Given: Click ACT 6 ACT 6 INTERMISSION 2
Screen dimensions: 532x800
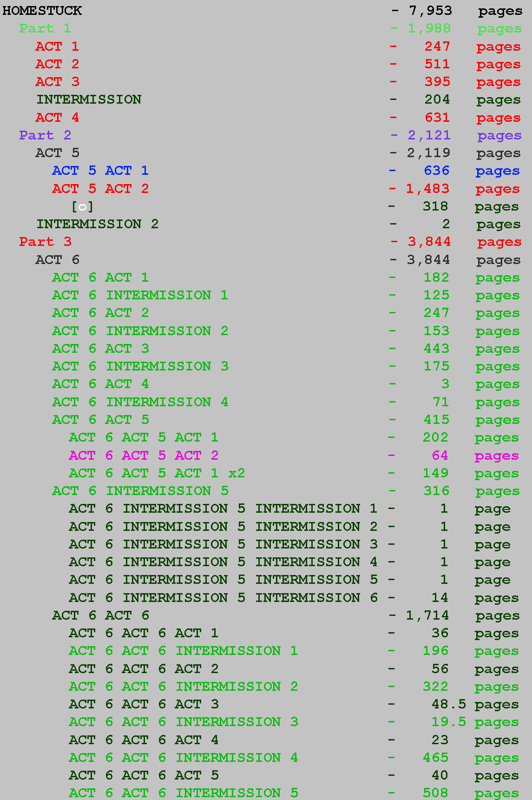Looking at the screenshot, I should 183,687.
